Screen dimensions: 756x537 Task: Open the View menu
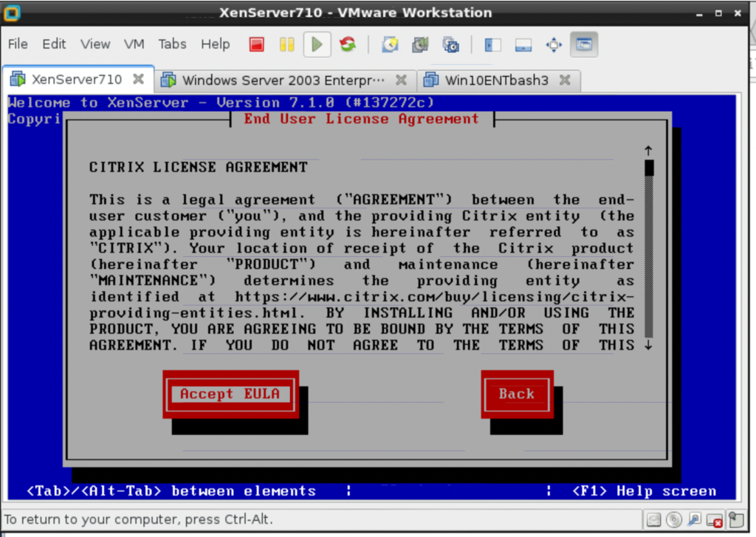95,44
